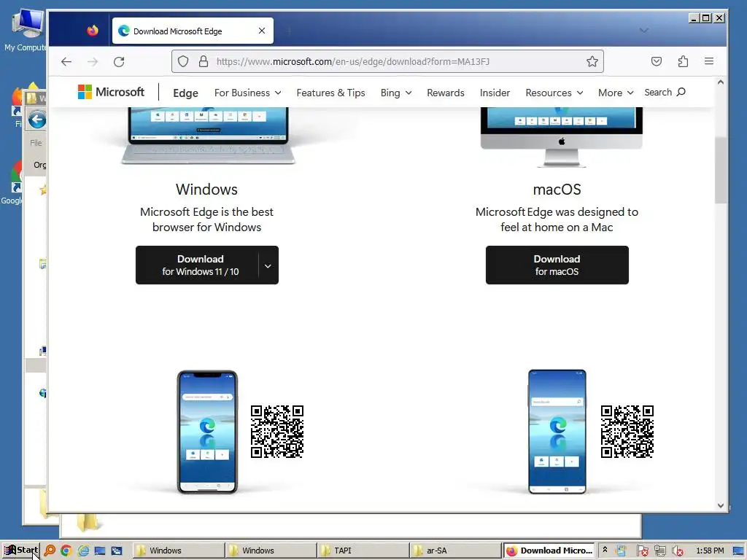The width and height of the screenshot is (747, 560).
Task: Open File menu in Explorer window behind
Action: pos(36,142)
